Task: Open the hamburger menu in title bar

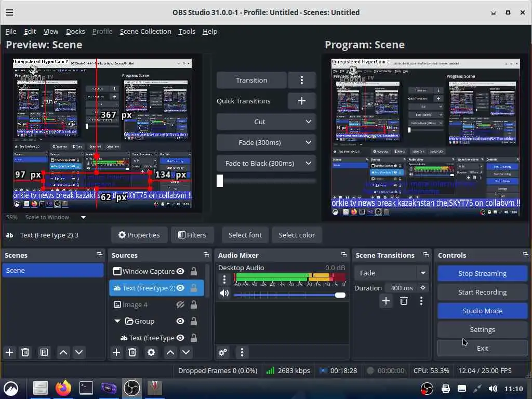Action: coord(9,12)
